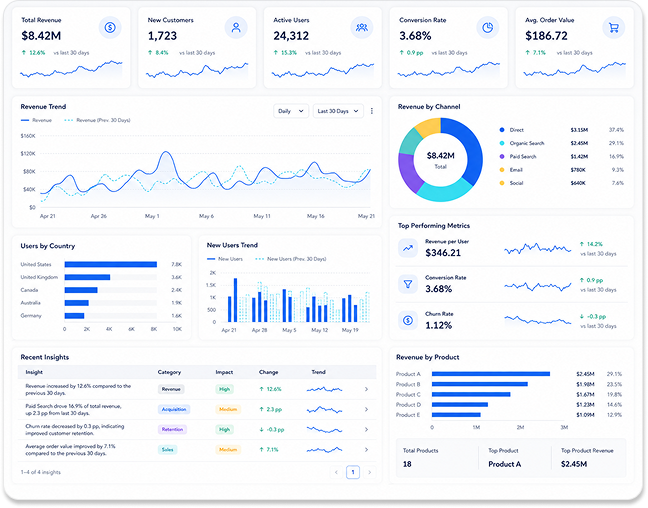This screenshot has width=648, height=508.
Task: Sort by Change column header
Action: (x=269, y=372)
